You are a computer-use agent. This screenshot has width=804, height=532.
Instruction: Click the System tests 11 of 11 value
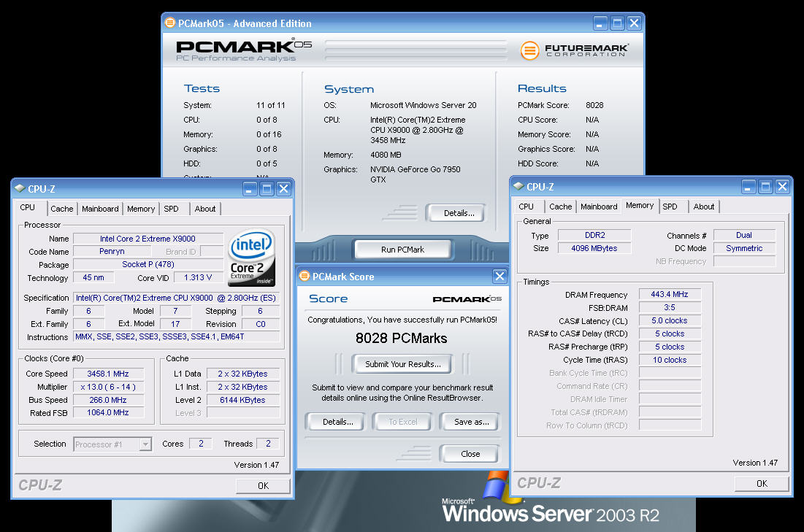tap(271, 105)
